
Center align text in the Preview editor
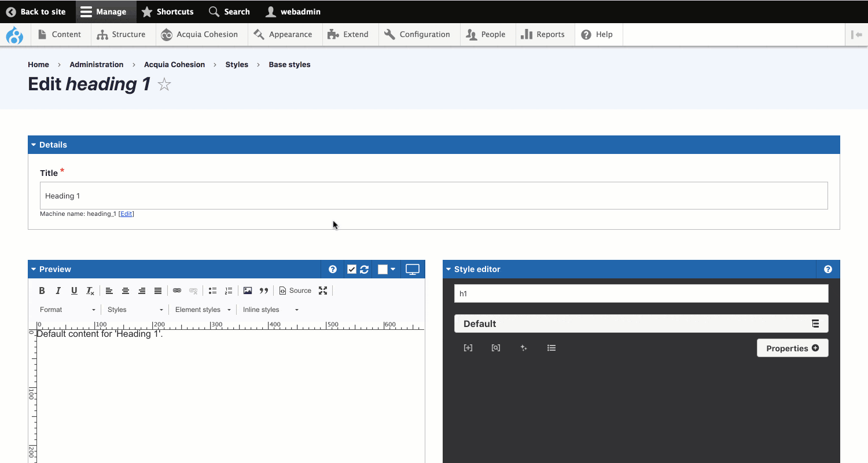[x=125, y=291]
